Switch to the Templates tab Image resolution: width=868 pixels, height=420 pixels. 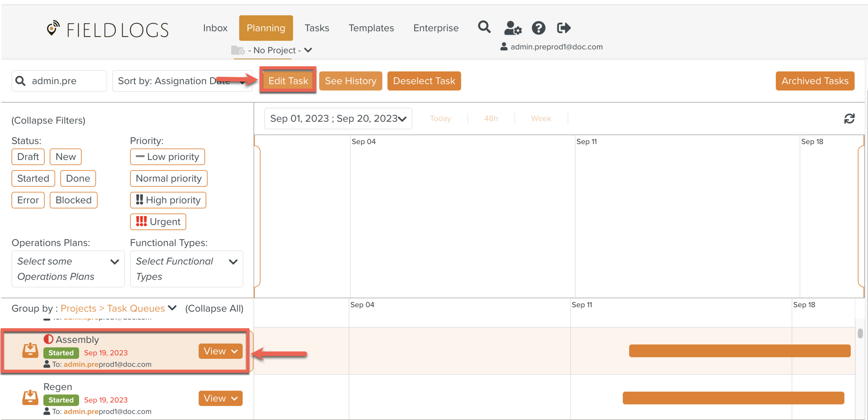(371, 28)
